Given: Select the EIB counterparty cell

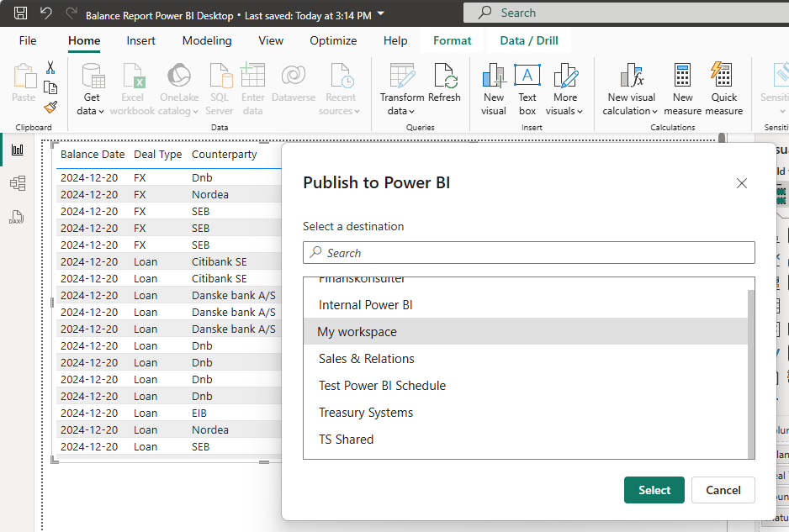Looking at the screenshot, I should (x=199, y=413).
